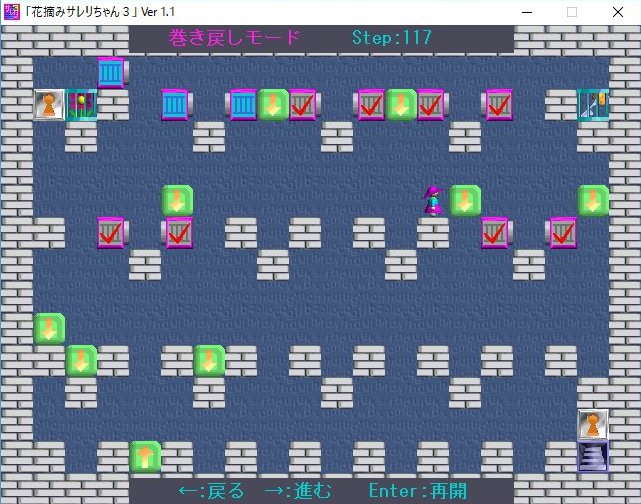The height and width of the screenshot is (504, 641).
Task: Click the leftmost green down-arrow block
Action: [x=49, y=328]
